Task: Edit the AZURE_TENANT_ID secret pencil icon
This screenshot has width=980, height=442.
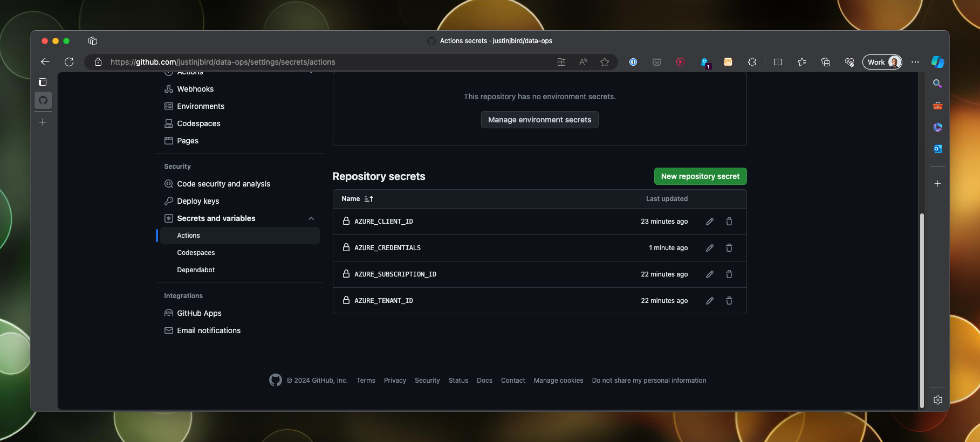Action: [x=710, y=301]
